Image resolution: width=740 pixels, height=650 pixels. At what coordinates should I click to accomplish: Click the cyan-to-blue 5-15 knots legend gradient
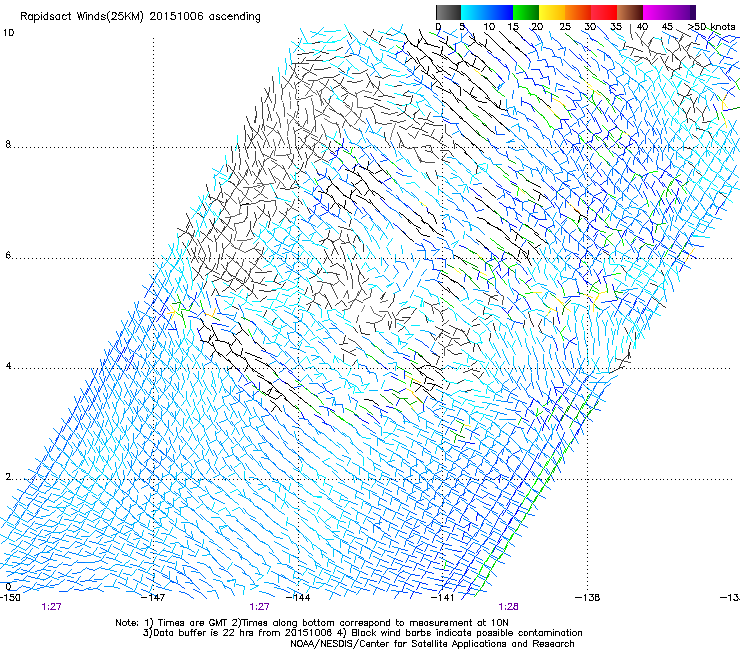pos(487,12)
